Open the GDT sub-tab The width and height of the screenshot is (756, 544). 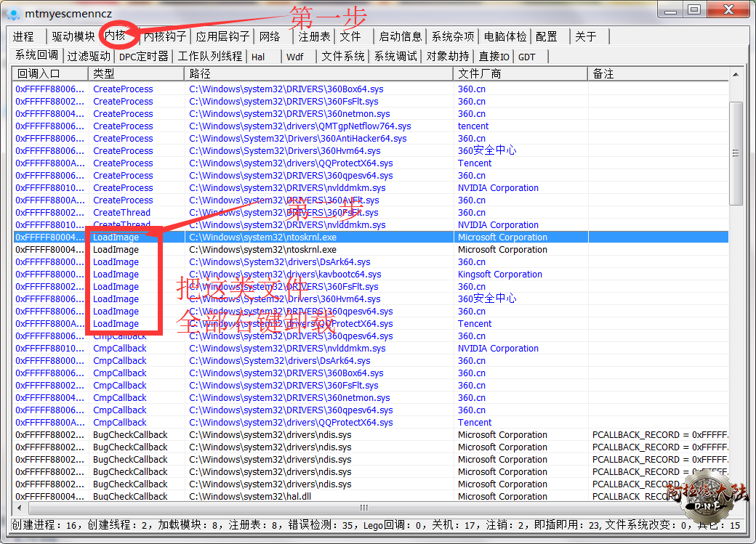tap(526, 57)
